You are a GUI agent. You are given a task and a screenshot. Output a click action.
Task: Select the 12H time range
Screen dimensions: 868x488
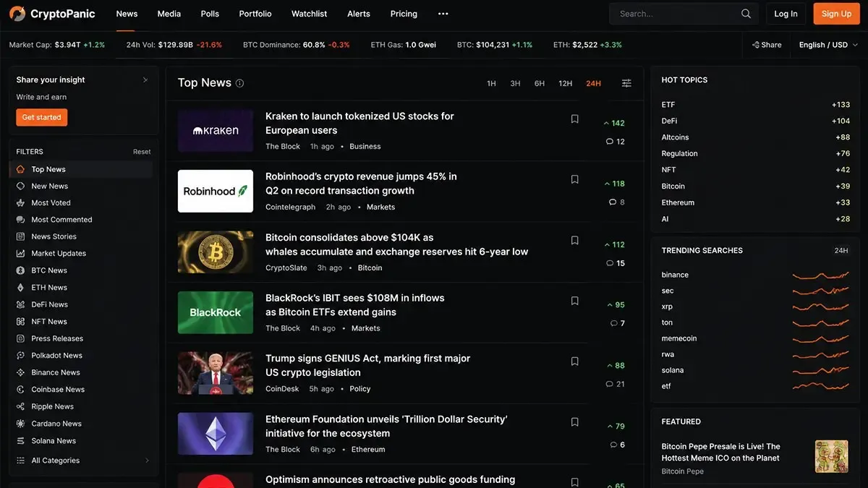tap(566, 84)
